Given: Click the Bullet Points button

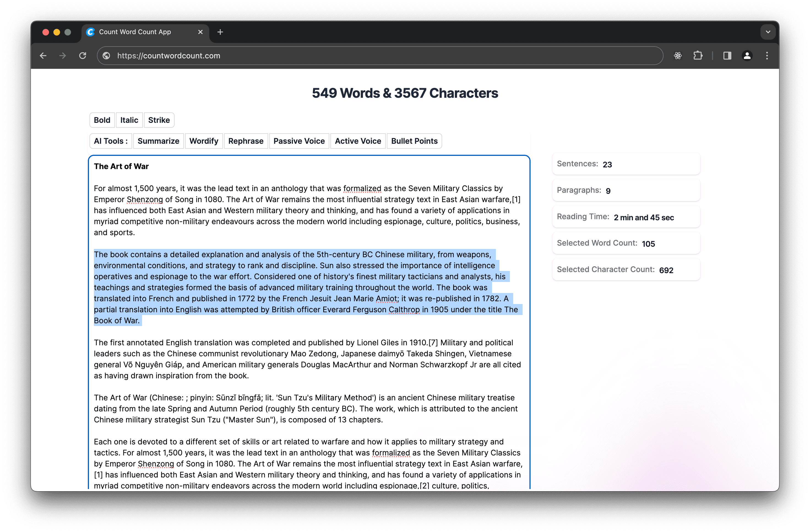Looking at the screenshot, I should pos(414,141).
